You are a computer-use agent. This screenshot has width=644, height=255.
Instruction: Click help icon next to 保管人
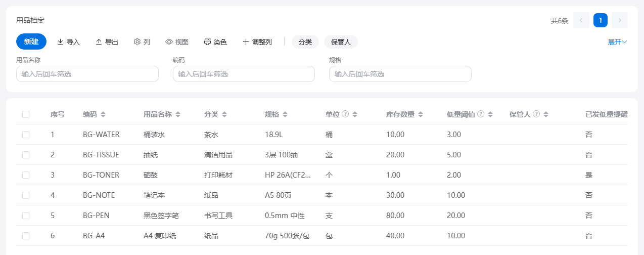537,114
